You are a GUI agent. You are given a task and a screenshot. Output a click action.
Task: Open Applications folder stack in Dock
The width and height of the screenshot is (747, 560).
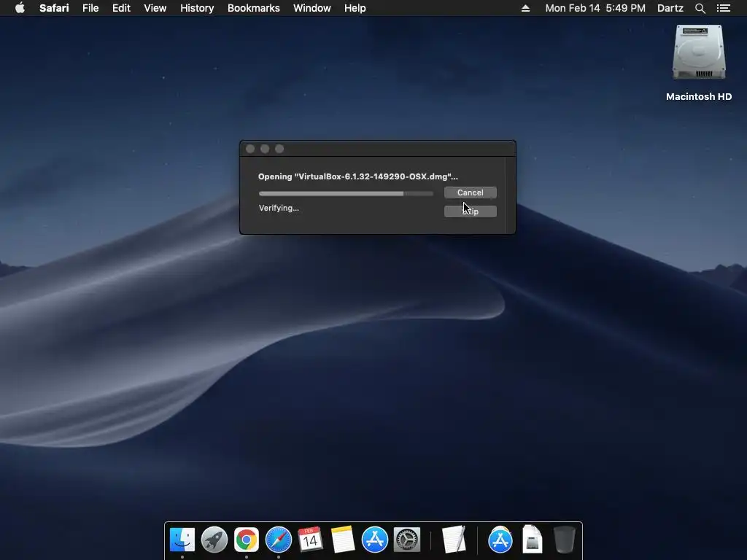(500, 540)
